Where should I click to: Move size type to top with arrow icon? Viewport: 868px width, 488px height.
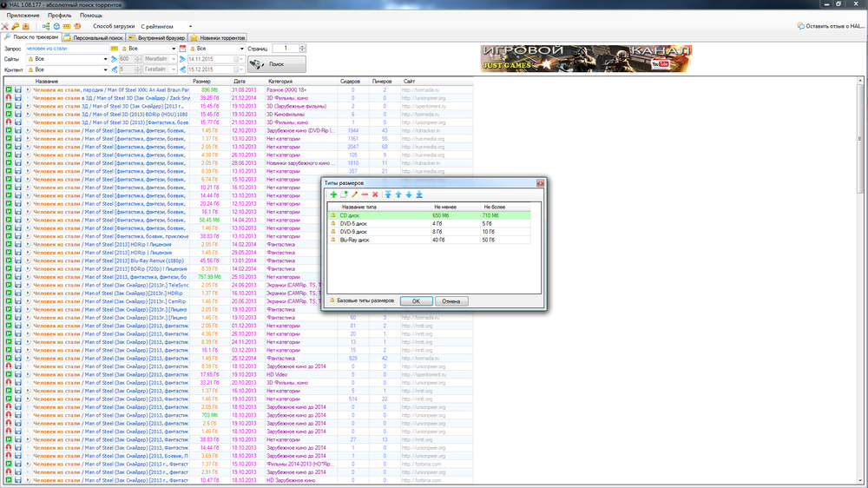[388, 195]
